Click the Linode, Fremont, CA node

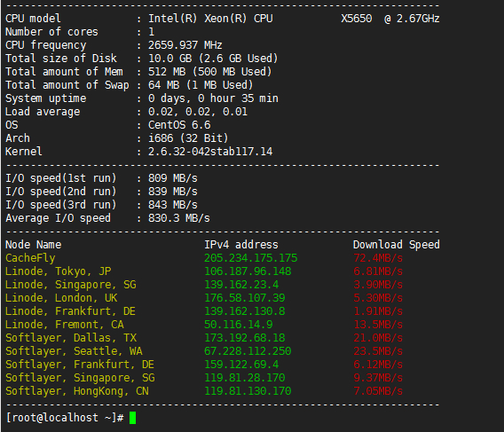65,325
